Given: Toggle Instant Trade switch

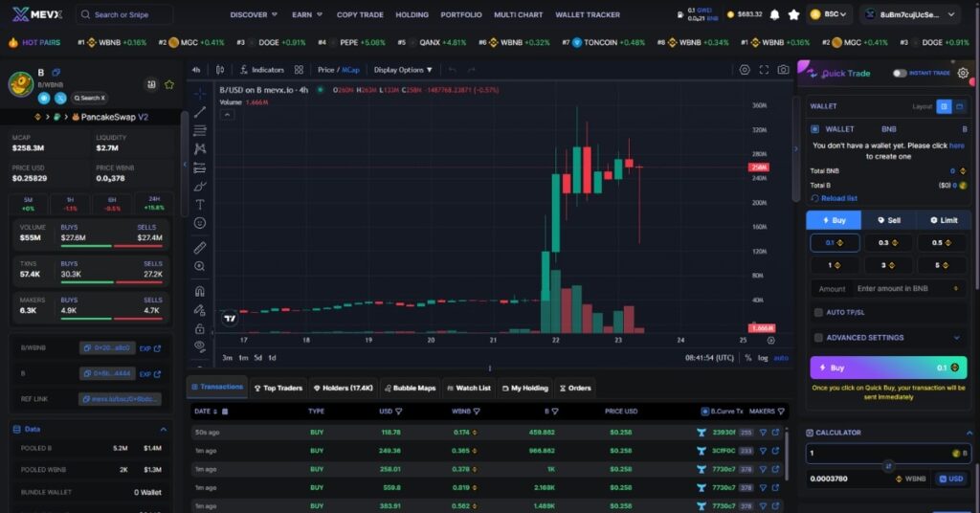Looking at the screenshot, I should point(900,73).
